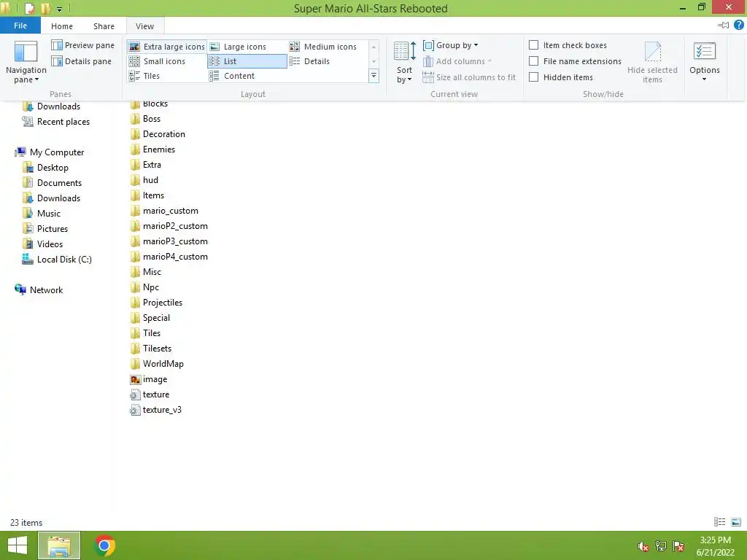Open Action Center flag icon

678,546
